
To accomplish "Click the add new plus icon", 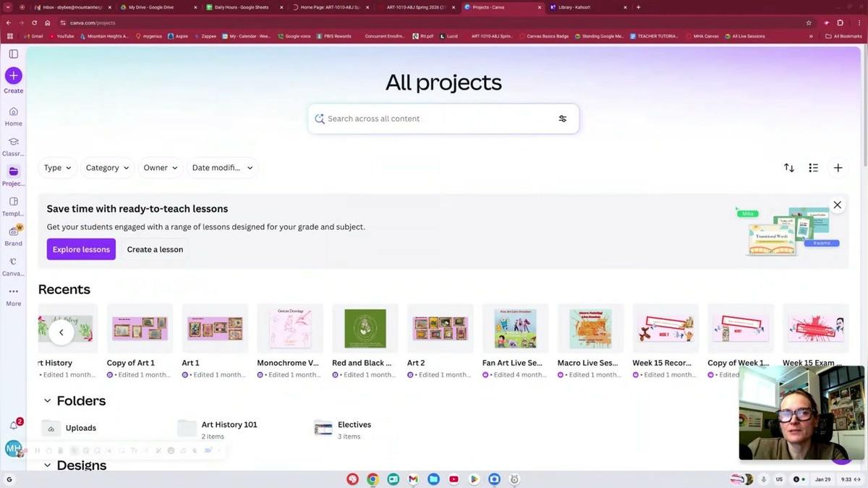I will coord(838,168).
